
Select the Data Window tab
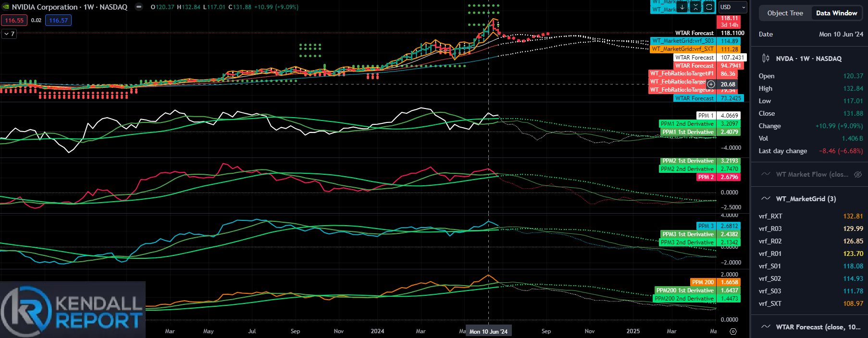(x=836, y=13)
